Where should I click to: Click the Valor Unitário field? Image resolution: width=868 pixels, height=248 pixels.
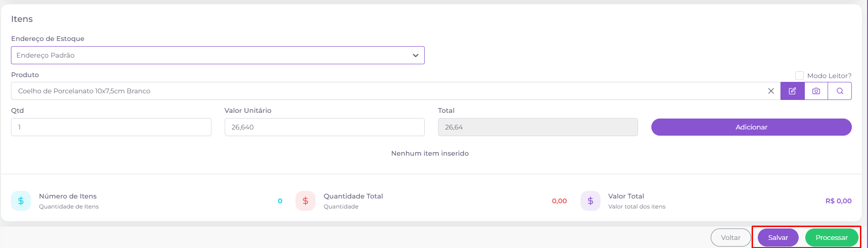click(324, 127)
